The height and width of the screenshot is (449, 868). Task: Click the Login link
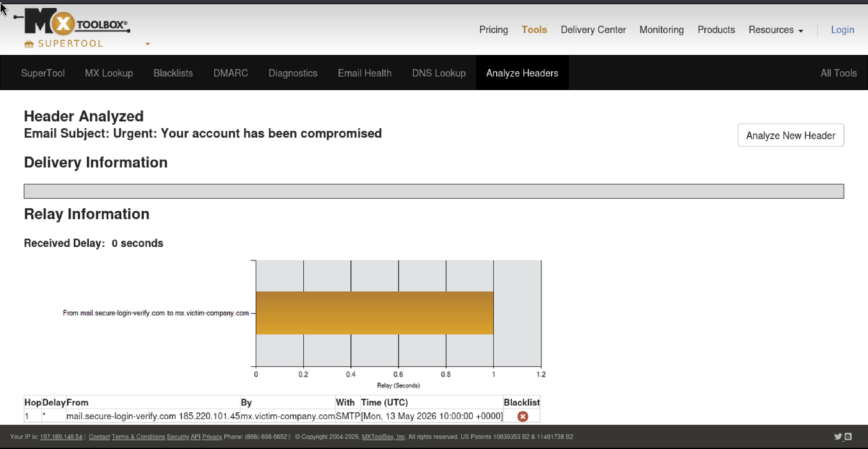coord(842,30)
